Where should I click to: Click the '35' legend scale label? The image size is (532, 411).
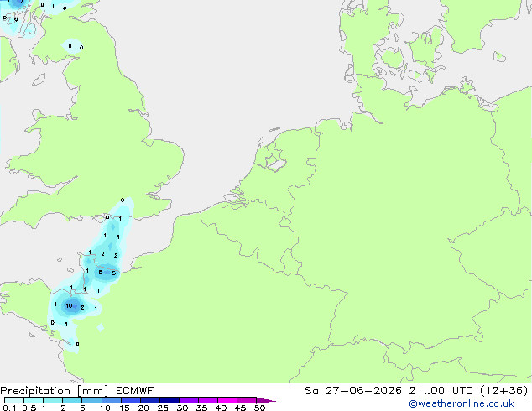coord(201,408)
